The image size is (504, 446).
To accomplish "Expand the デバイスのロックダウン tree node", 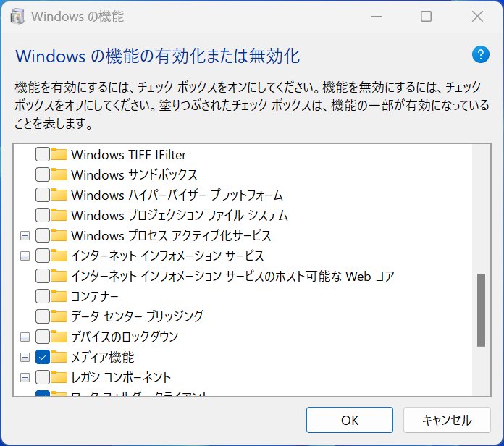I will (25, 337).
